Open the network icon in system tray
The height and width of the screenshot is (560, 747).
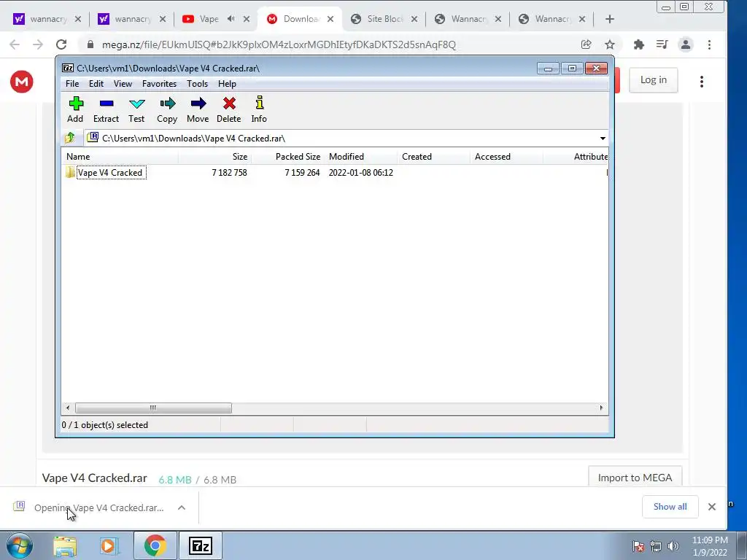(x=656, y=546)
